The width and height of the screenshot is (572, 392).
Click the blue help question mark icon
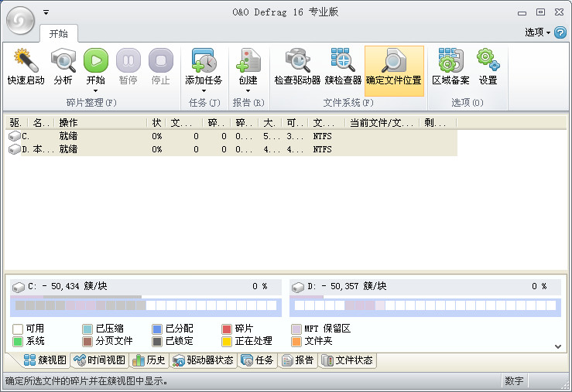pos(560,32)
